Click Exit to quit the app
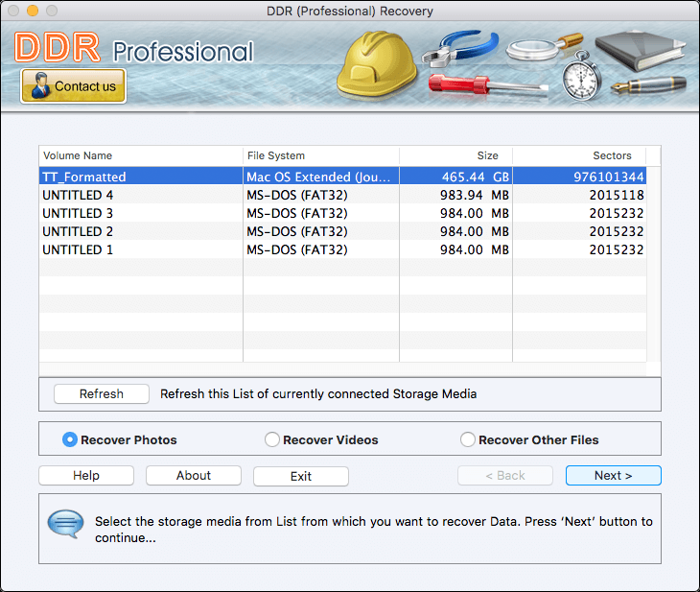The image size is (700, 592). 301,476
